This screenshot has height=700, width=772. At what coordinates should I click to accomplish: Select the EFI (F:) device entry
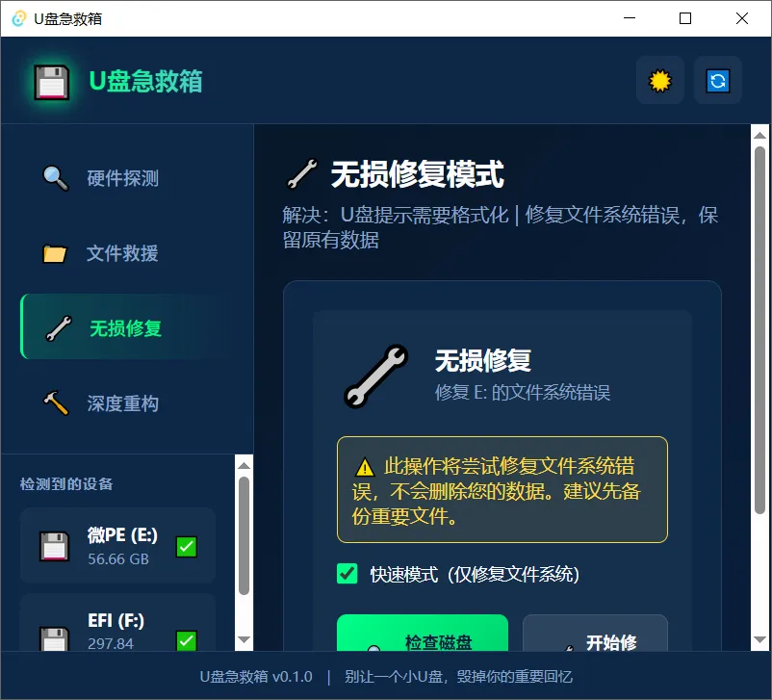(x=117, y=623)
